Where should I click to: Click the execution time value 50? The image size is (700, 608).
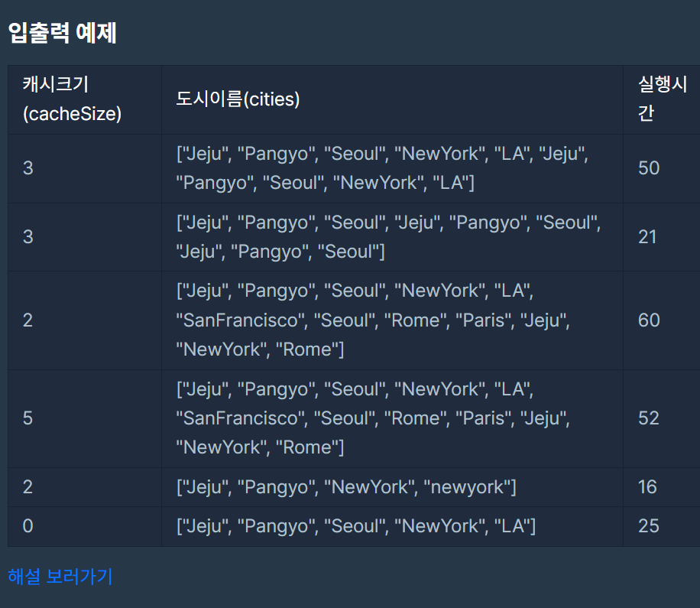click(x=649, y=168)
